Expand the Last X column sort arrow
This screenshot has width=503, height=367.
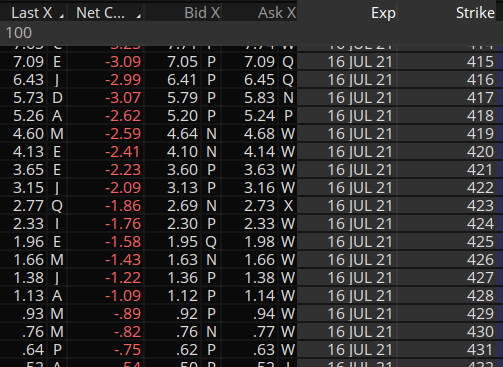point(62,16)
